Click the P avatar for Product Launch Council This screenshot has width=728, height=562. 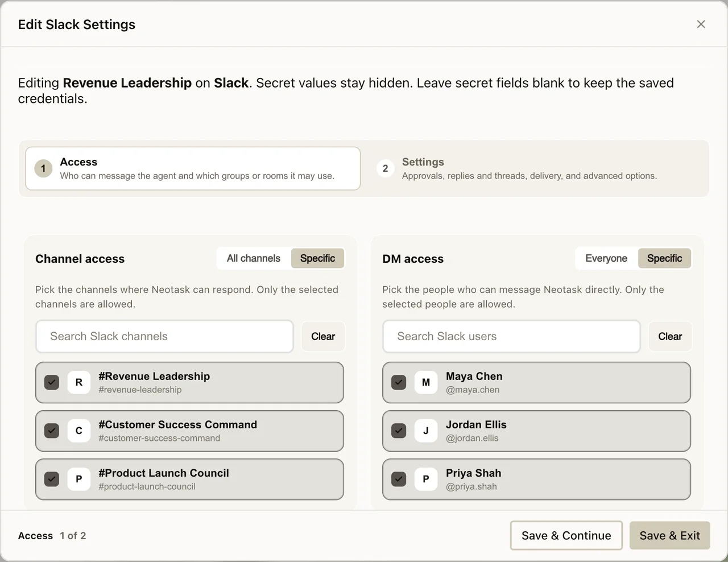(79, 479)
